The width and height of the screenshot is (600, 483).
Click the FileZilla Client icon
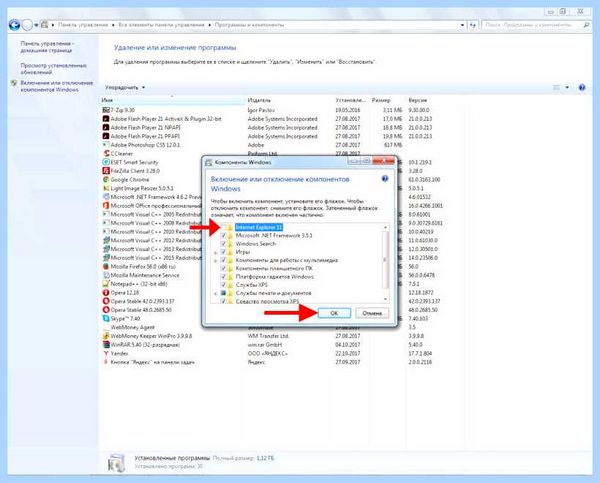[106, 171]
